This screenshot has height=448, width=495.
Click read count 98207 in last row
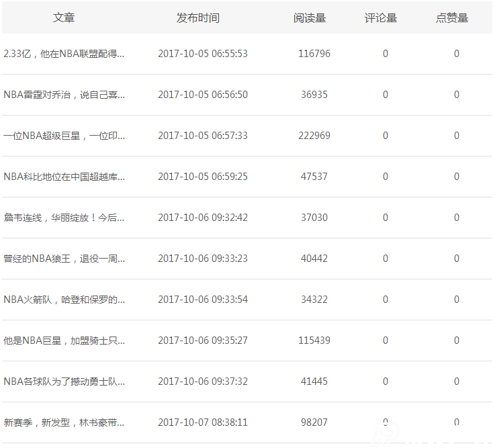(314, 422)
